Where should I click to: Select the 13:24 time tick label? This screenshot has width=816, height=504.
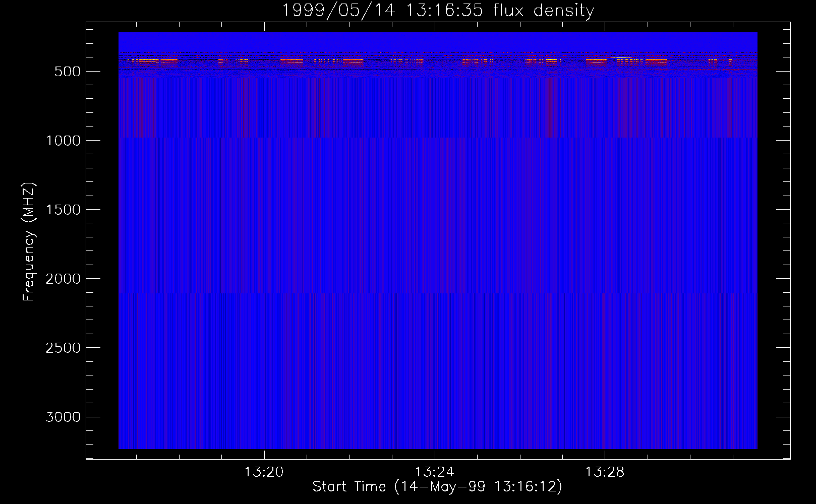point(434,472)
